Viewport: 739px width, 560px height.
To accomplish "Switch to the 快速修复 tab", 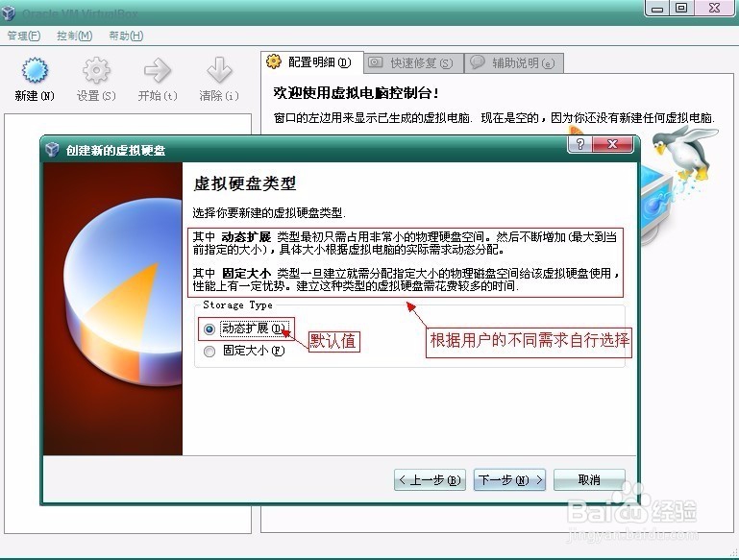I will pyautogui.click(x=413, y=62).
